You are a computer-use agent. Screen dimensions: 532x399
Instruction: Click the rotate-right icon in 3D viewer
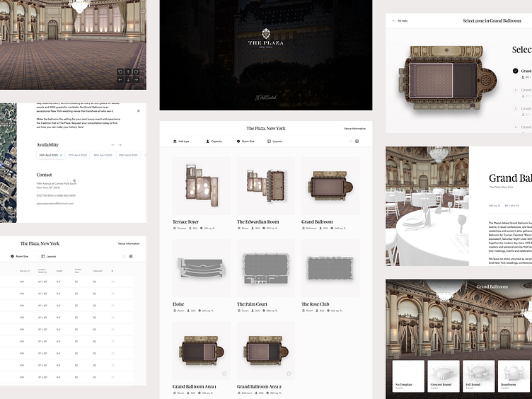[x=136, y=71]
